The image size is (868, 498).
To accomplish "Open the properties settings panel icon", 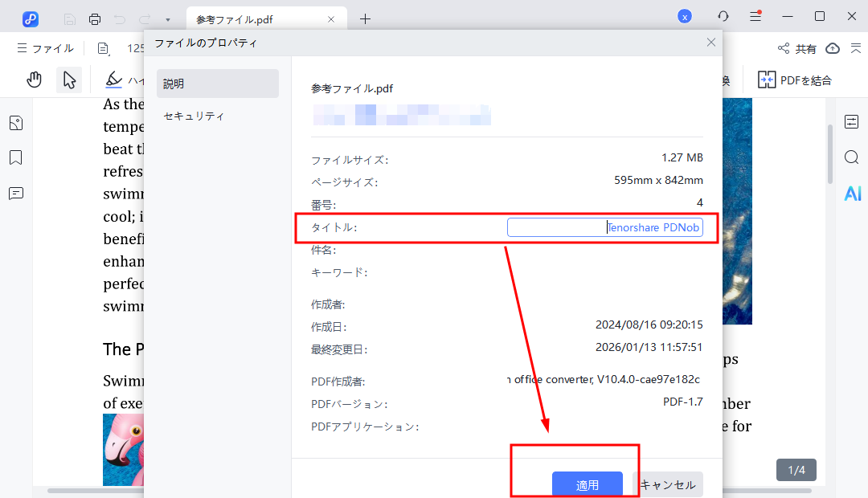I will point(852,122).
